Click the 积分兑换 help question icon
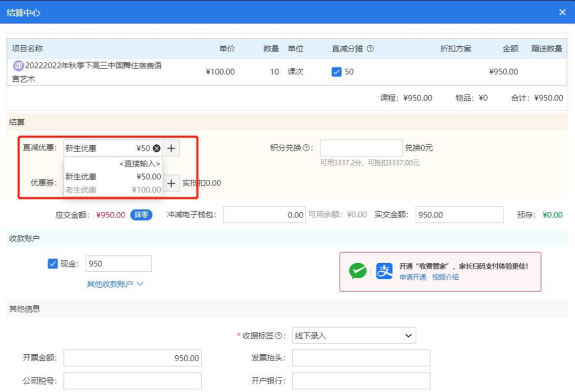This screenshot has height=392, width=575. click(x=307, y=148)
